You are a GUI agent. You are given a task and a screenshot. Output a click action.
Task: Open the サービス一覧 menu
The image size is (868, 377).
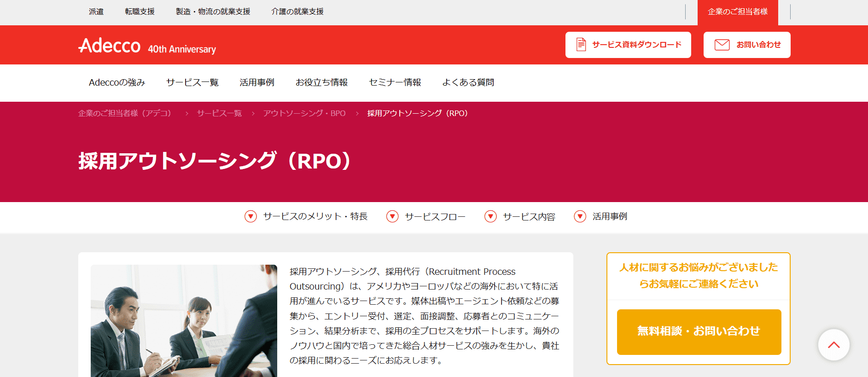click(x=192, y=82)
